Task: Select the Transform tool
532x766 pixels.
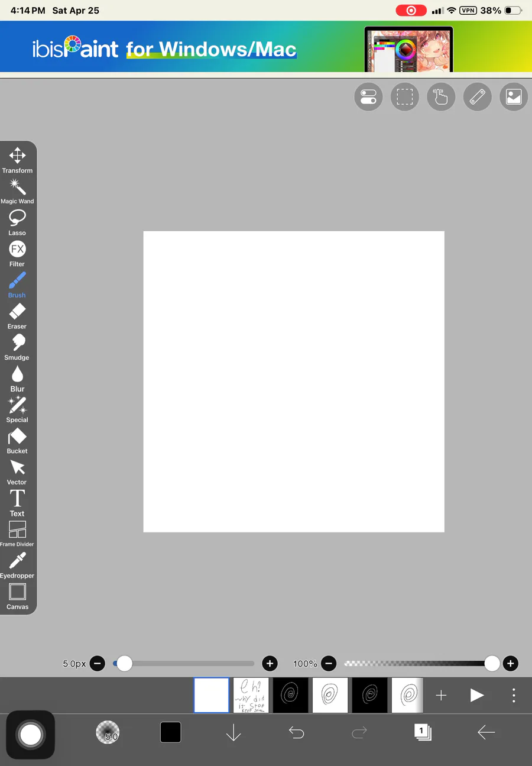Action: pos(17,160)
